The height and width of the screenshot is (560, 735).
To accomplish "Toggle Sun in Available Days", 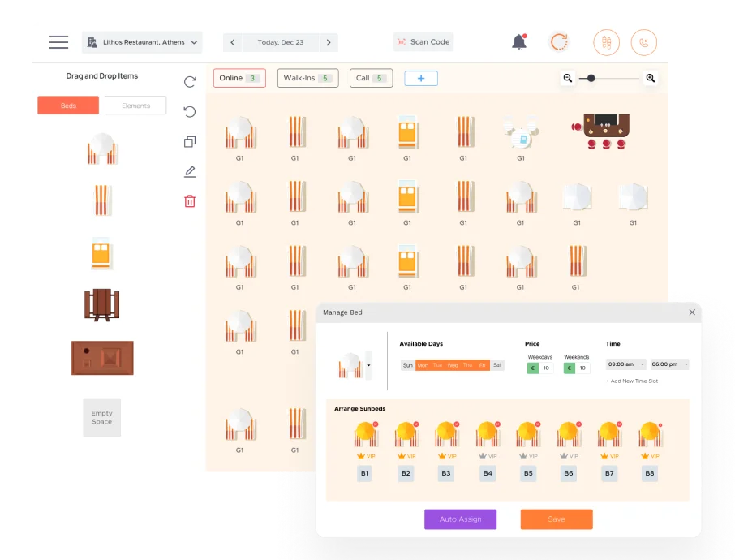I will tap(408, 365).
